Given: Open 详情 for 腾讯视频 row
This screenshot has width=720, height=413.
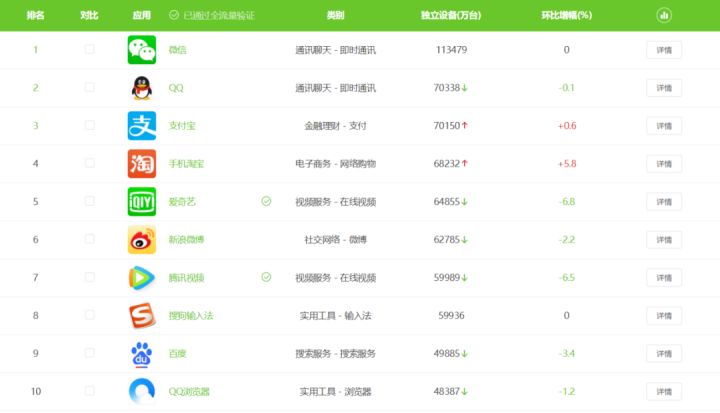Looking at the screenshot, I should coord(664,277).
